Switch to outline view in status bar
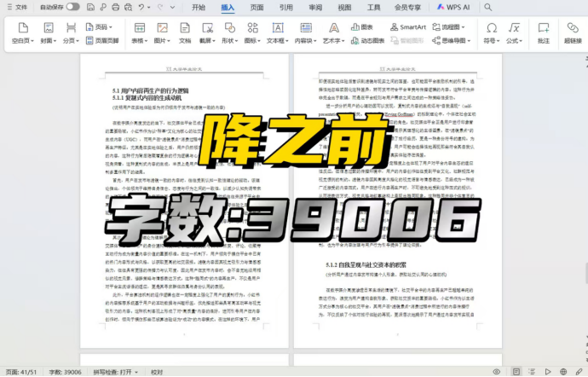Image resolution: width=588 pixels, height=377 pixels. tap(532, 372)
